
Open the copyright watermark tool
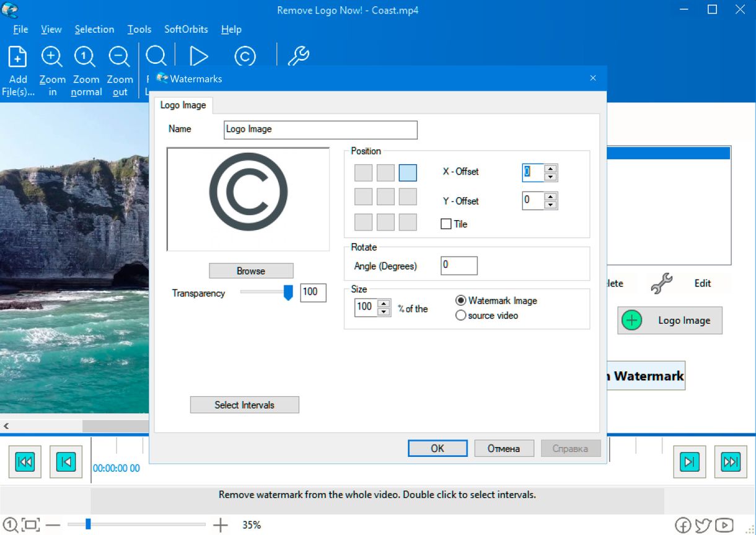(245, 56)
